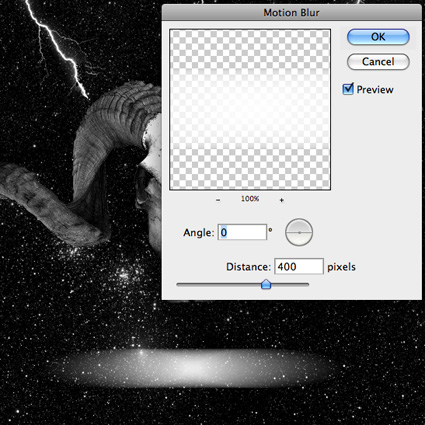Click the Angle input field
The width and height of the screenshot is (425, 425).
[x=242, y=232]
